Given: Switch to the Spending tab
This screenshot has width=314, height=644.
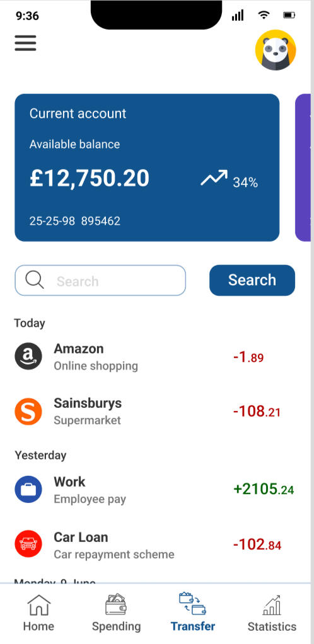Looking at the screenshot, I should [116, 613].
